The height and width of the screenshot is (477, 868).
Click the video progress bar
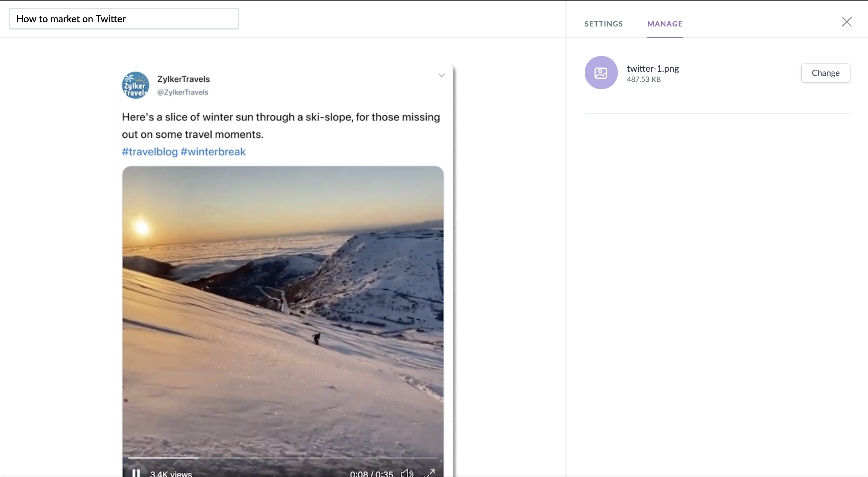pos(282,458)
